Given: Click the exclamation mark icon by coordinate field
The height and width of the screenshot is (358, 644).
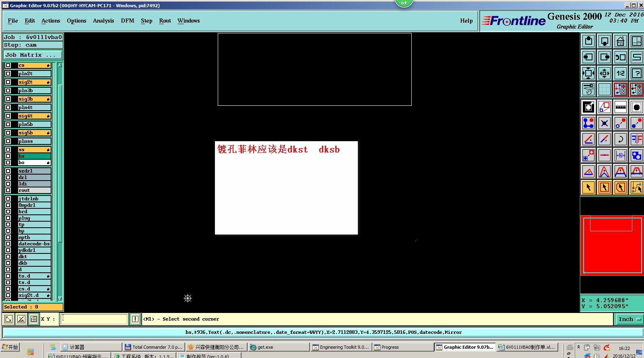Looking at the screenshot, I should 135,319.
